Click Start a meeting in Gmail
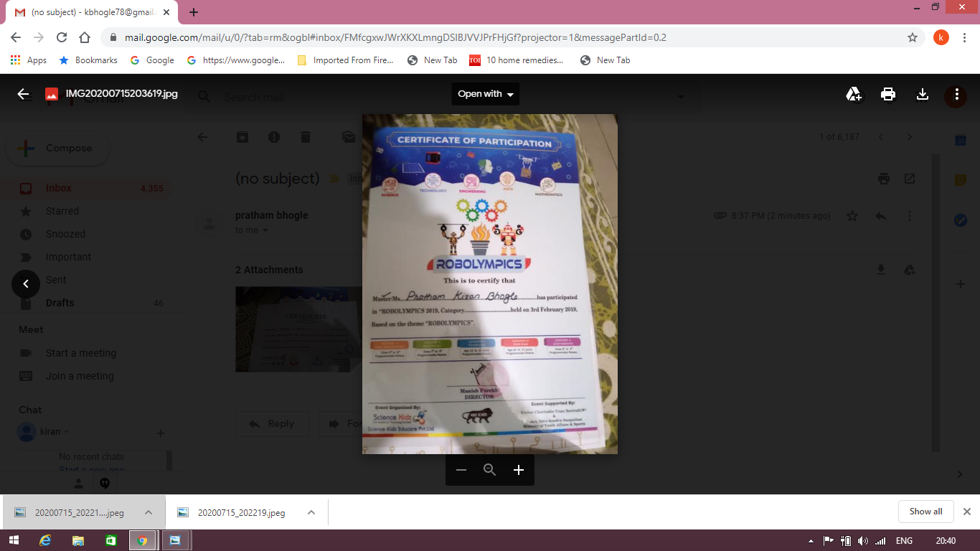Screen dimensions: 980x551 (80, 353)
